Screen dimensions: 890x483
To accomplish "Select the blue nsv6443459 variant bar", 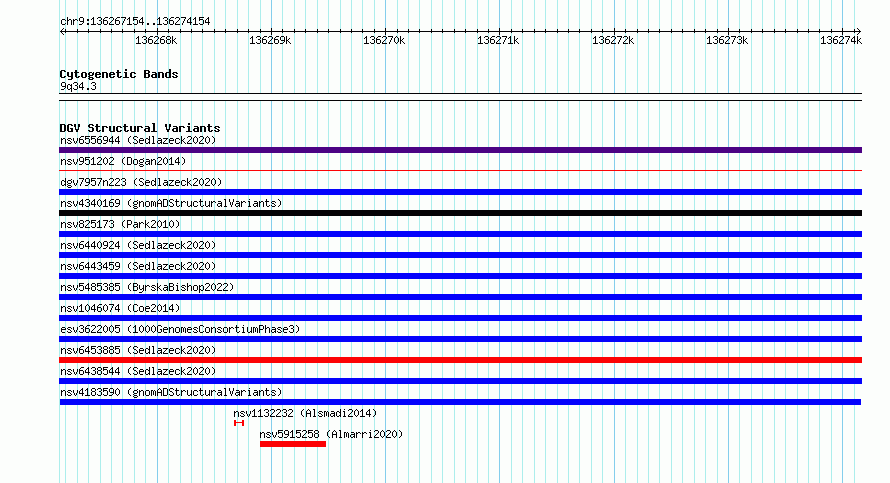I will [x=460, y=276].
